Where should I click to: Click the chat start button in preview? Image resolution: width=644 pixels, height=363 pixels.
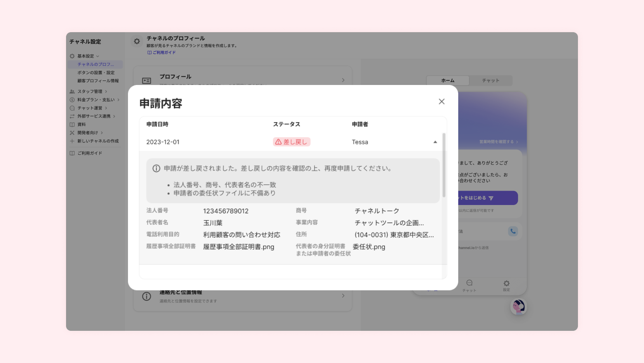click(x=488, y=198)
